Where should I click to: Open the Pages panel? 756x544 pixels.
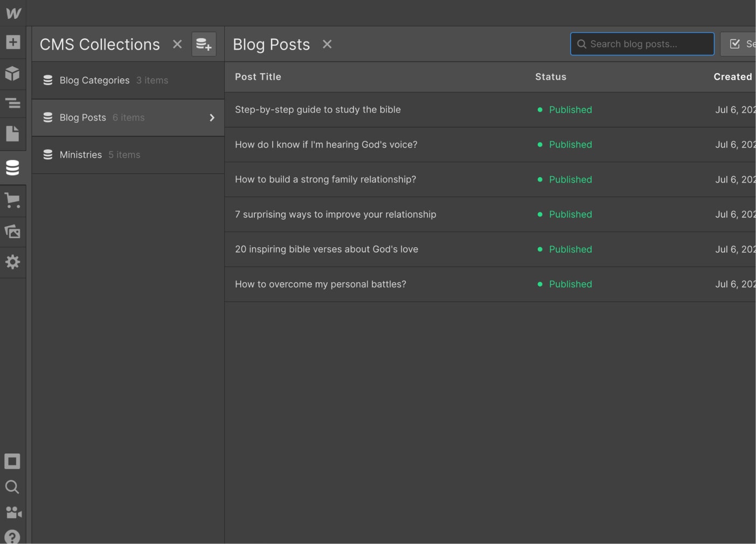[12, 133]
